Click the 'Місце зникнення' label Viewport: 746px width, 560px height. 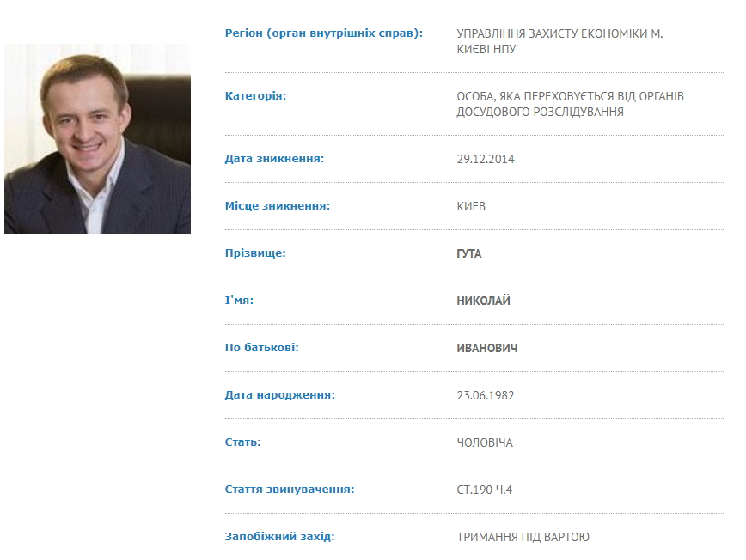click(x=278, y=206)
